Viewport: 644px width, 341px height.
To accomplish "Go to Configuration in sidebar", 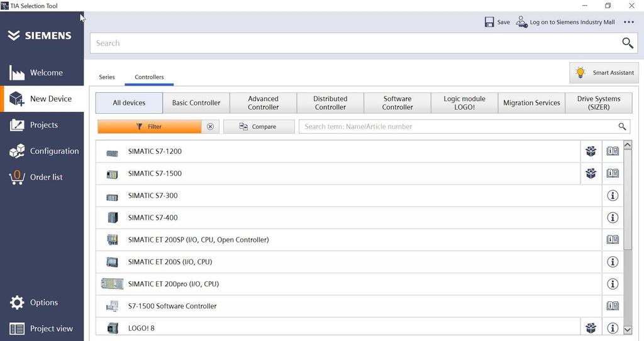I will pos(42,151).
